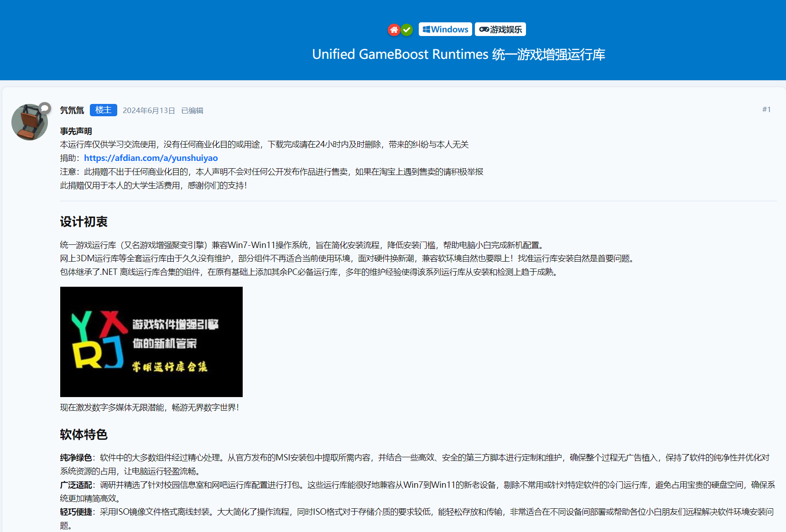Open the 游戏娱乐 gamepad tag
Viewport: 786px width, 532px height.
[x=500, y=29]
